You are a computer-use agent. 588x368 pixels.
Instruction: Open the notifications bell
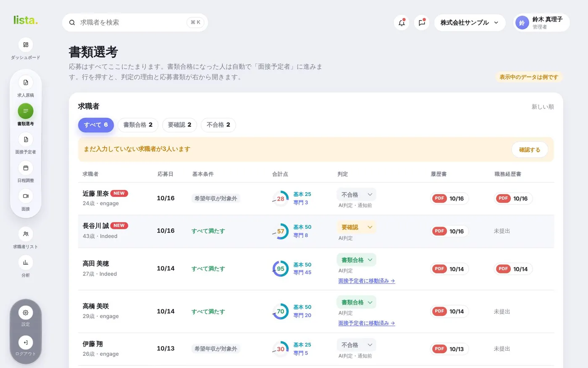pos(402,23)
